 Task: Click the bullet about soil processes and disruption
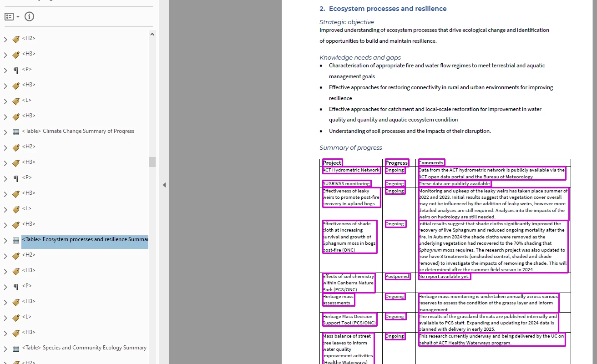click(410, 131)
